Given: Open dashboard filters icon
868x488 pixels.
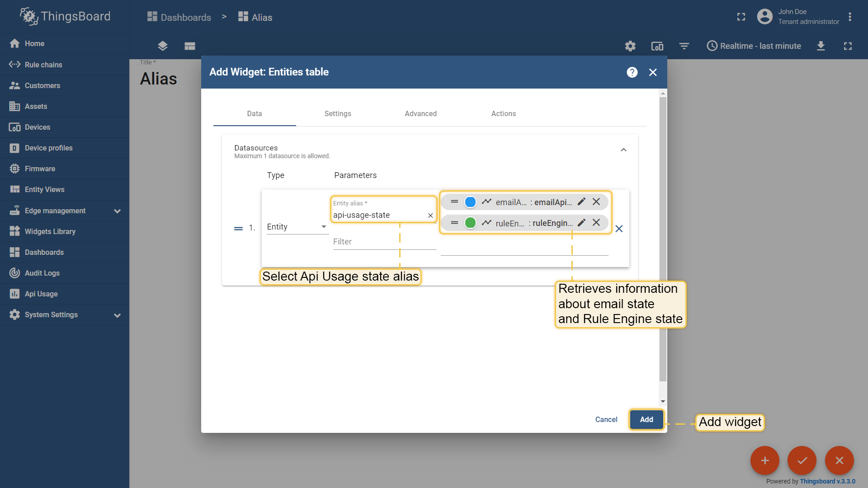Looking at the screenshot, I should pyautogui.click(x=684, y=46).
